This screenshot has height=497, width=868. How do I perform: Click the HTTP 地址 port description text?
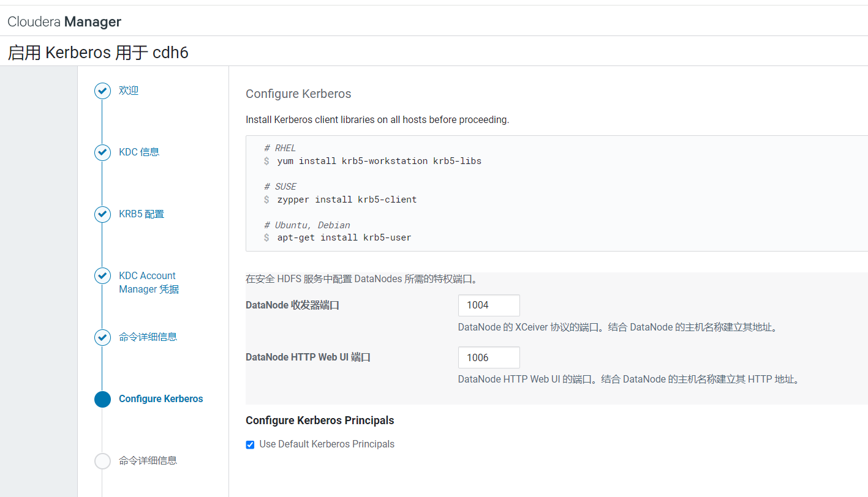(x=629, y=379)
